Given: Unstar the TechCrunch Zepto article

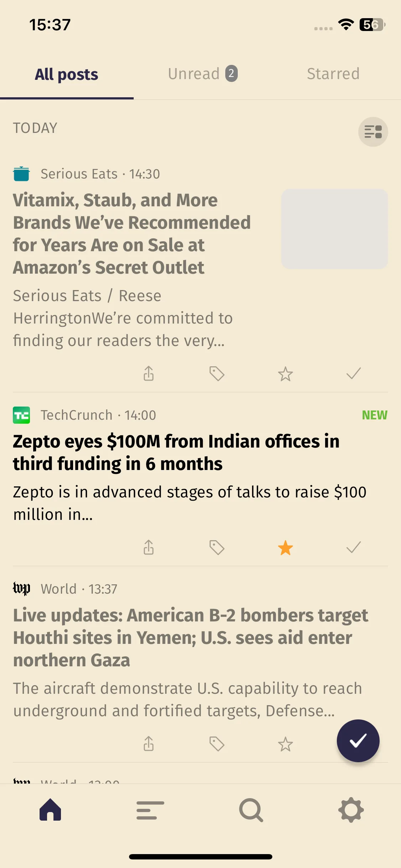Looking at the screenshot, I should 286,548.
